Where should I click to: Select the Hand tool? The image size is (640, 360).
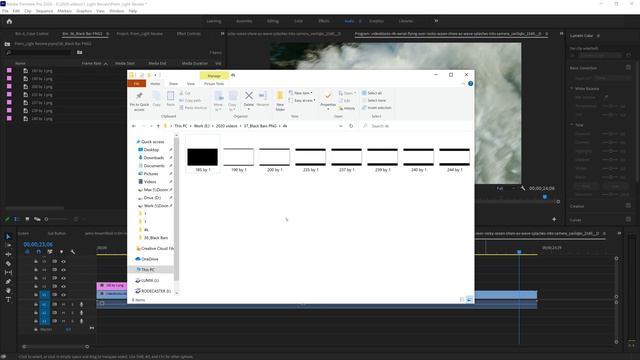[8, 291]
